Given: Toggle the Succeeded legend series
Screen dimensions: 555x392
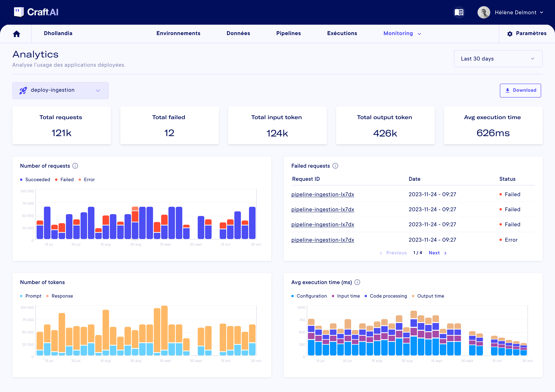Looking at the screenshot, I should 35,180.
